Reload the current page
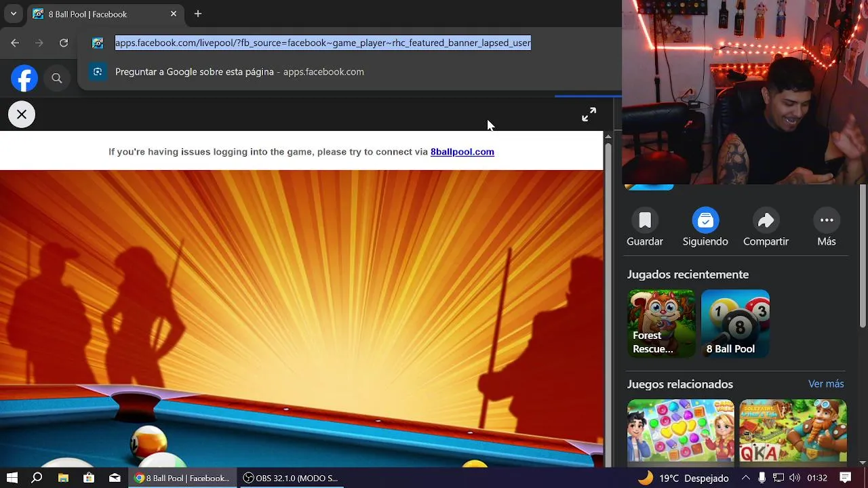 click(x=64, y=43)
